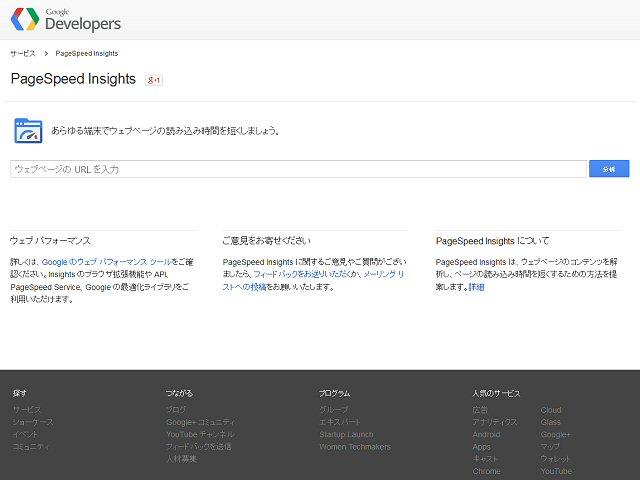Open footer Women Techmakers link
This screenshot has height=480, width=640.
pos(355,447)
